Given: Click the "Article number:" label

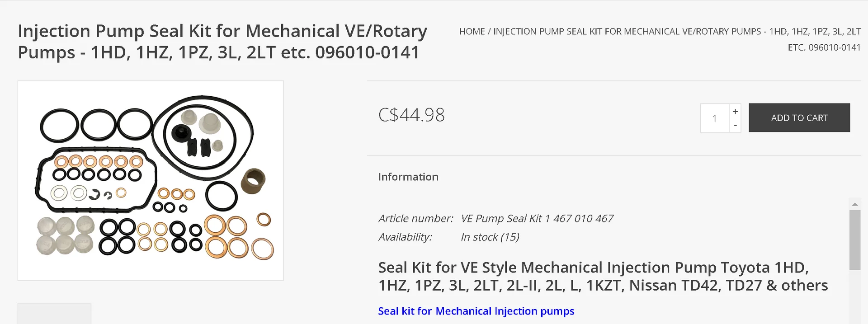Looking at the screenshot, I should click(x=415, y=219).
